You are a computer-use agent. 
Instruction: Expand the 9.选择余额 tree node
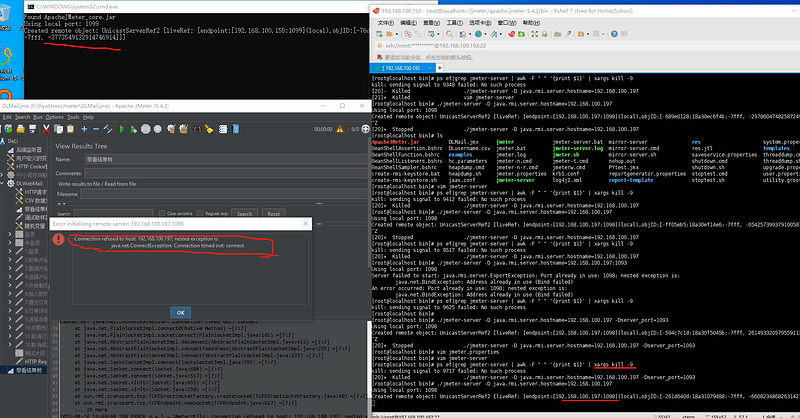10,319
